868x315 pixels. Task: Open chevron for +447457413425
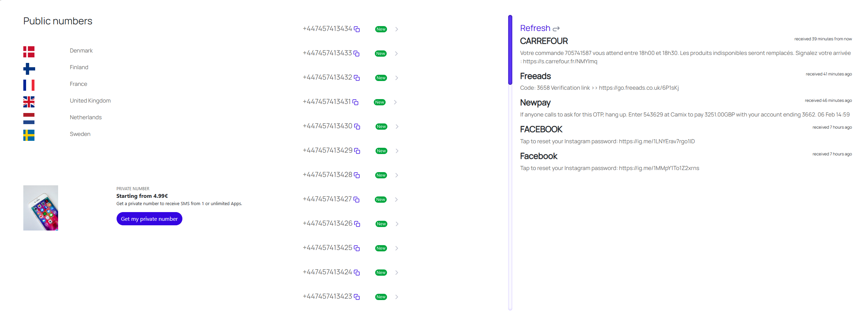tap(396, 248)
